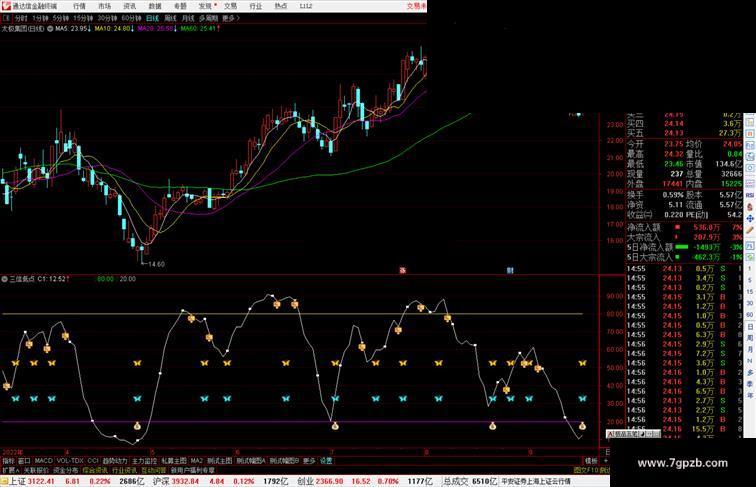
Task: Switch chart to 15分钟 period
Action: pyautogui.click(x=83, y=18)
